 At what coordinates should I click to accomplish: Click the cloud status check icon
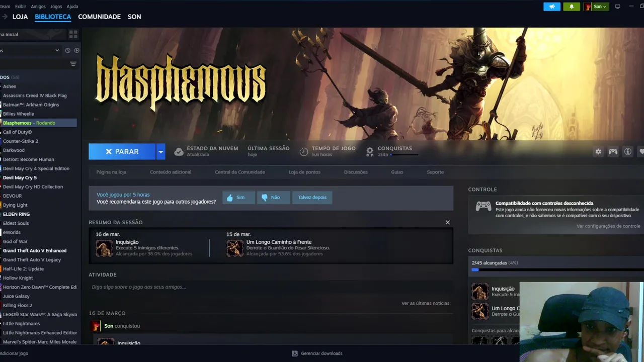179,151
